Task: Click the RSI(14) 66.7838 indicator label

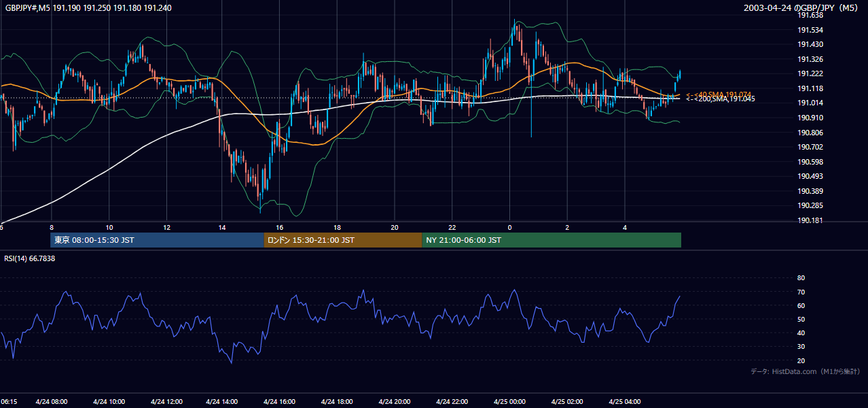Action: pyautogui.click(x=30, y=258)
